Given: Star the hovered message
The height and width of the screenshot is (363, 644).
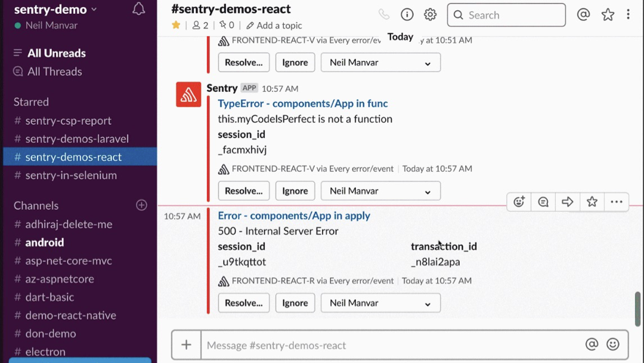Looking at the screenshot, I should tap(592, 202).
